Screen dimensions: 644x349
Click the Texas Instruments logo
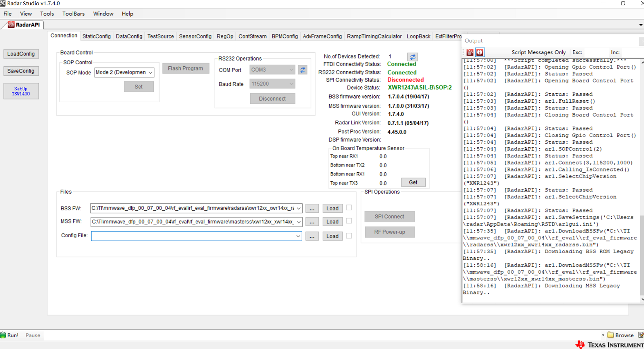[x=580, y=344]
